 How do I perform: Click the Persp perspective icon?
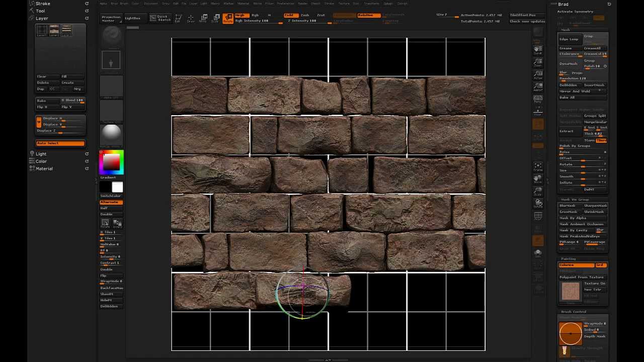point(538,99)
